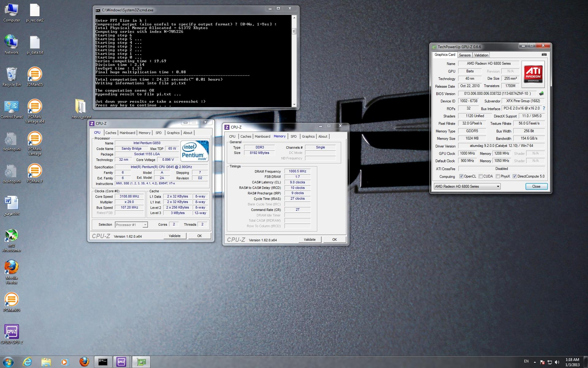The height and width of the screenshot is (368, 588).
Task: Launch the PCMark Vantage x64 shortcut
Action: coord(35,111)
